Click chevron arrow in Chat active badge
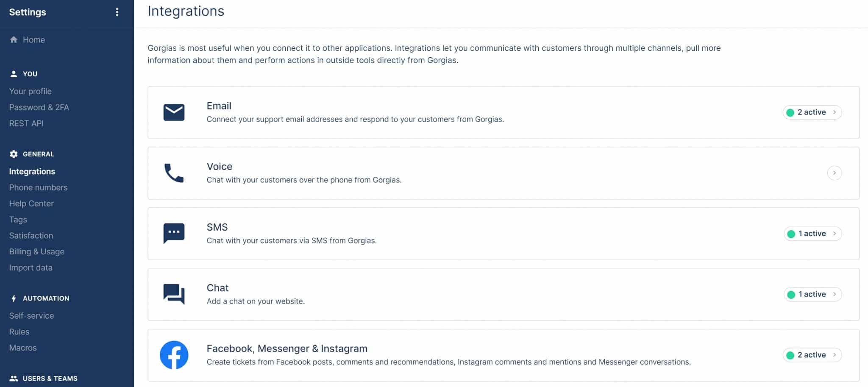This screenshot has width=868, height=387. point(834,294)
